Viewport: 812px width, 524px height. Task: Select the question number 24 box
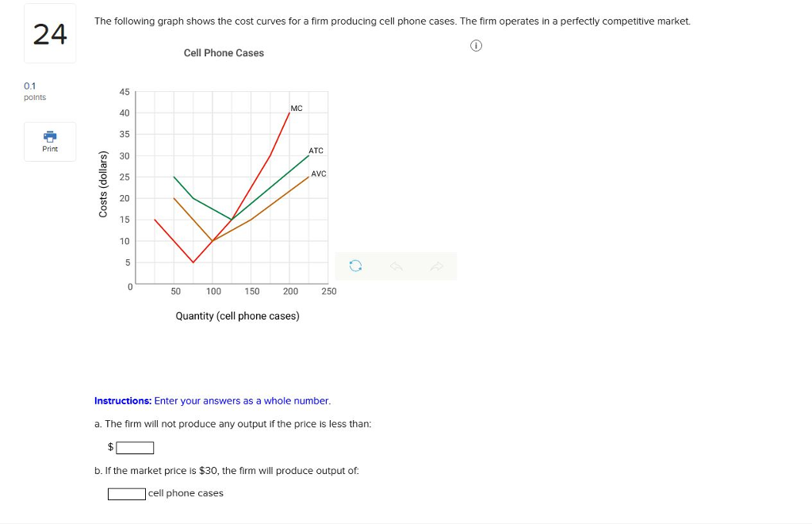[49, 33]
